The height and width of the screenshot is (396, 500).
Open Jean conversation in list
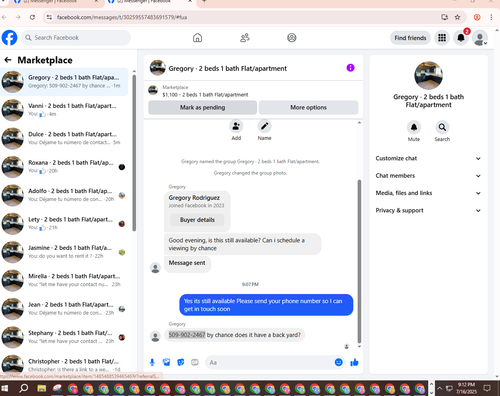64,309
